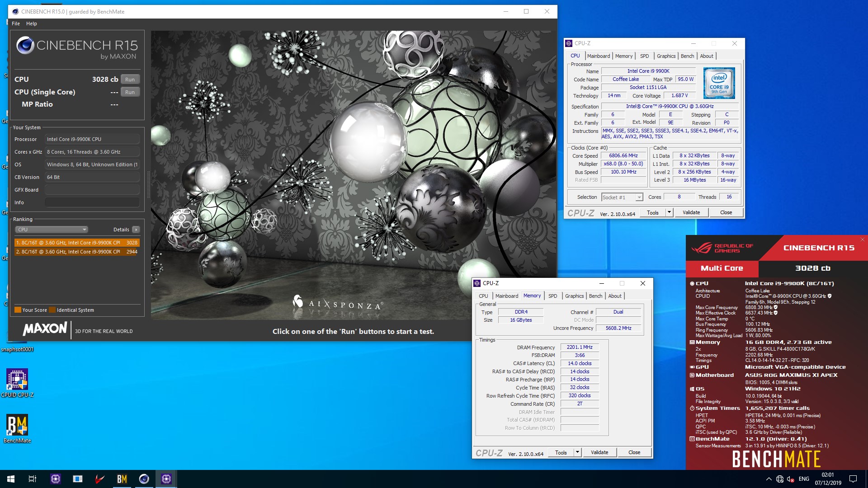Viewport: 868px width, 488px height.
Task: Open Bench tab in top CPU-Z window
Action: [x=688, y=56]
